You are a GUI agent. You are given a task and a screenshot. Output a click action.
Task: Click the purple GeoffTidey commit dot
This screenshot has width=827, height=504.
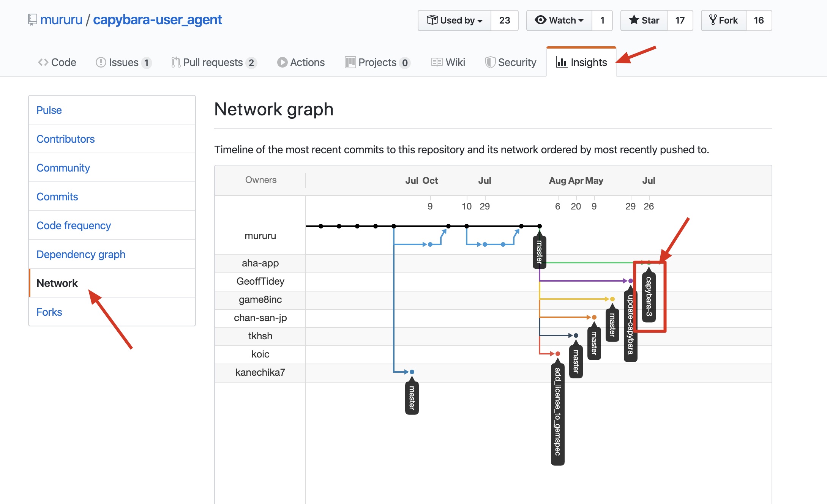point(631,281)
